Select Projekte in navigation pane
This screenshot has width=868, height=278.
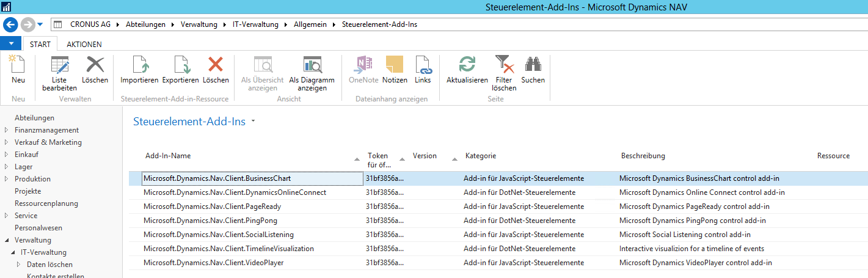(x=28, y=191)
